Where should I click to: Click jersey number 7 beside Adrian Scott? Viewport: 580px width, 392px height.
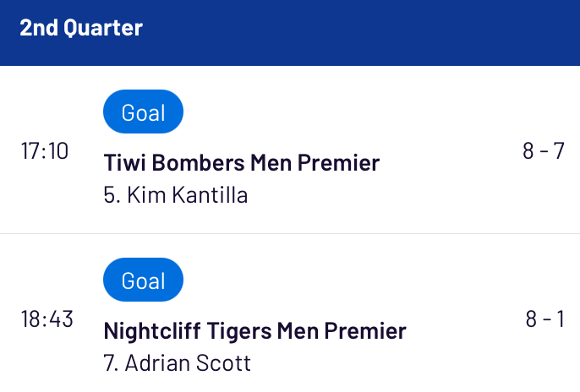coord(111,363)
